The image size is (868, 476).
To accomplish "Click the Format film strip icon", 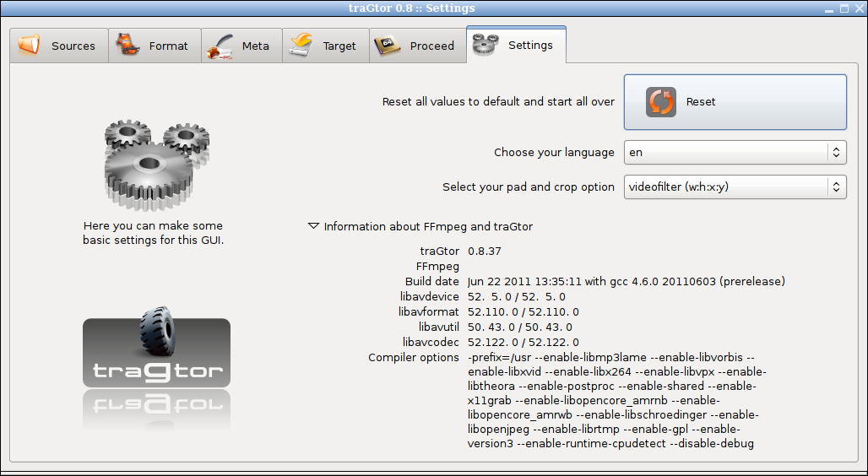I will (127, 46).
